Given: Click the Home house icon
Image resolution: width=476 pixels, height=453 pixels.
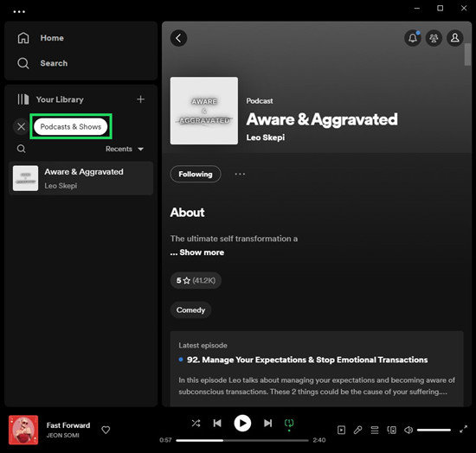Looking at the screenshot, I should [x=23, y=38].
